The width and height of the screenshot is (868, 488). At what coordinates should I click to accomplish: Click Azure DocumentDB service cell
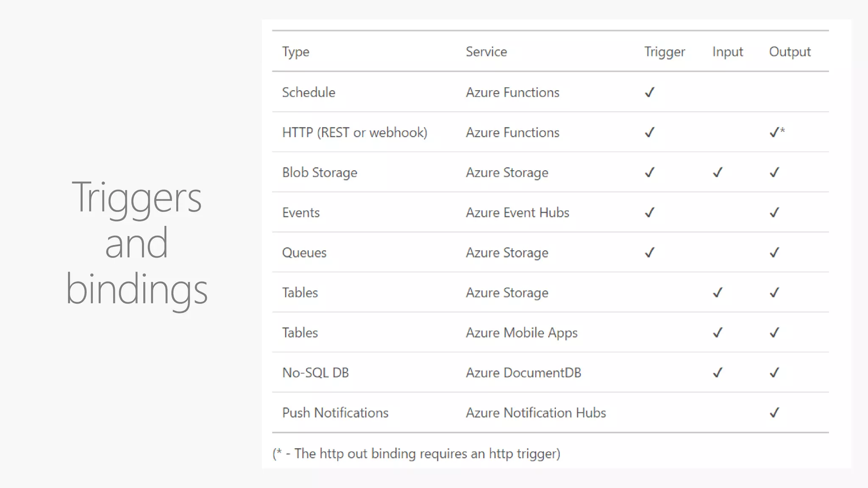pos(523,373)
